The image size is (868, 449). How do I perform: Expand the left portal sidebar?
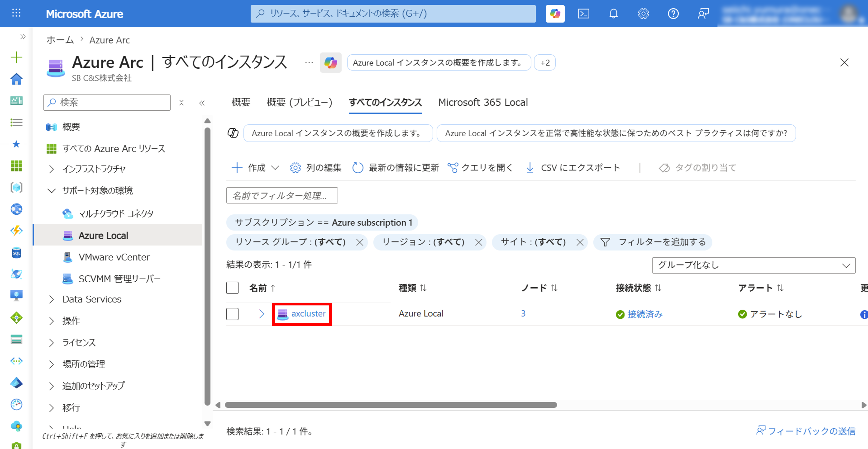coord(22,36)
